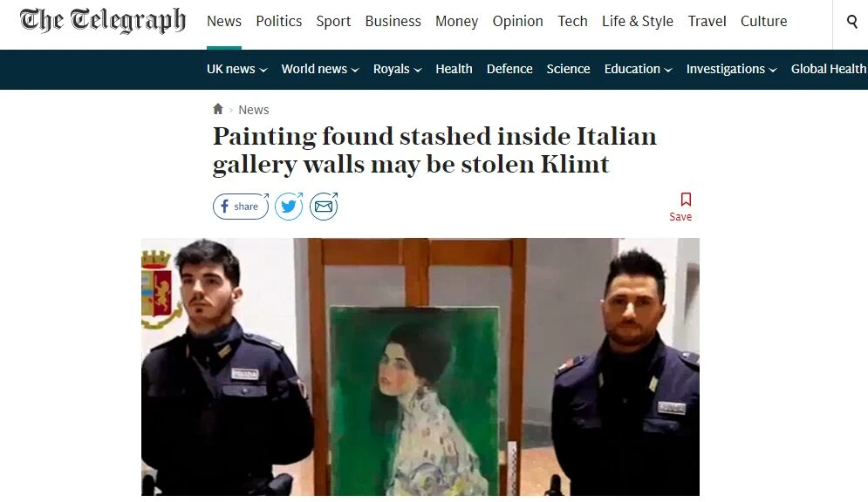Select the Politics tab

(x=278, y=21)
